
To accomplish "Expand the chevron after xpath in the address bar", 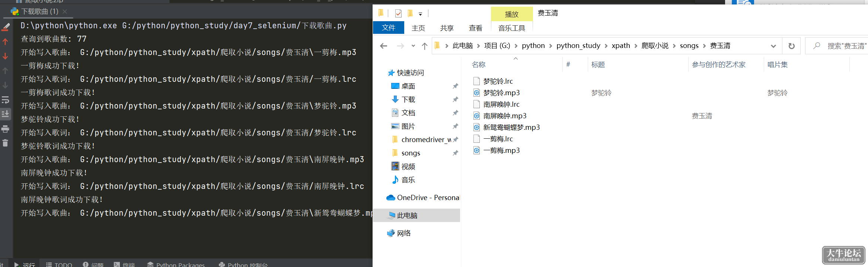I will coord(636,46).
